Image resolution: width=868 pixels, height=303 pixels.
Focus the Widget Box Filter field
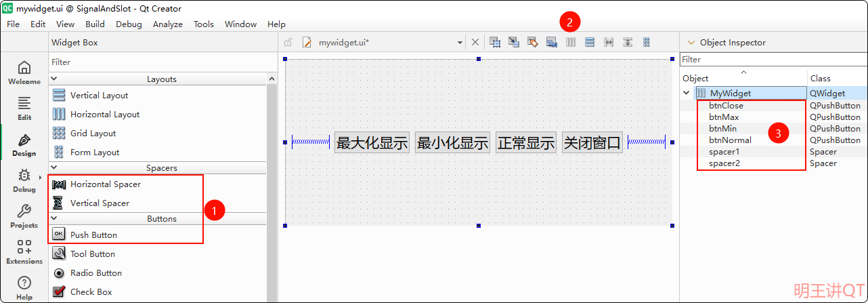click(x=162, y=62)
